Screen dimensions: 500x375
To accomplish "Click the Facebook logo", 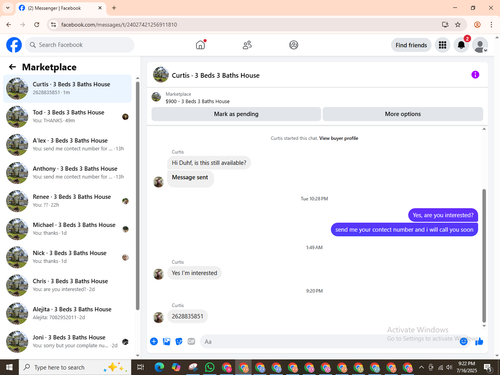I will coord(14,45).
